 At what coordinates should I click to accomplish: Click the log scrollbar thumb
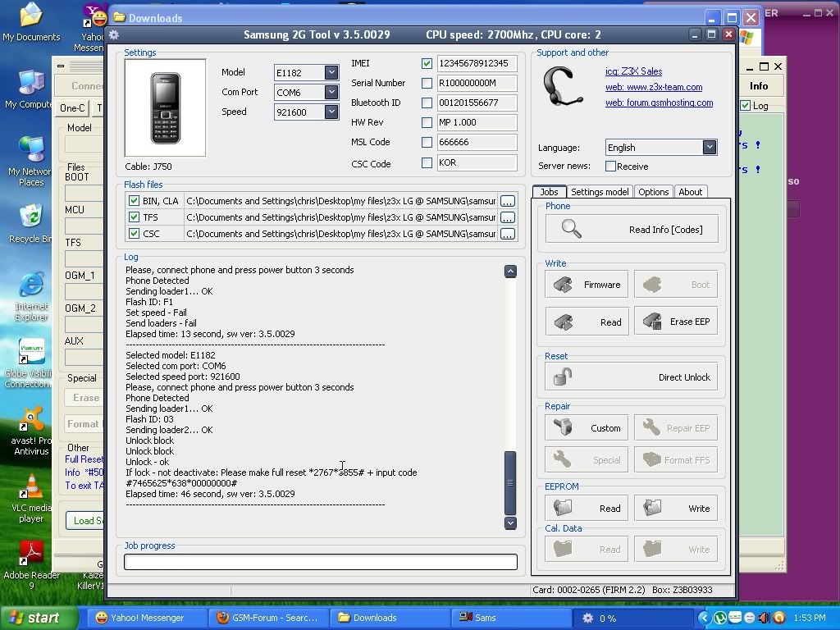pyautogui.click(x=510, y=482)
